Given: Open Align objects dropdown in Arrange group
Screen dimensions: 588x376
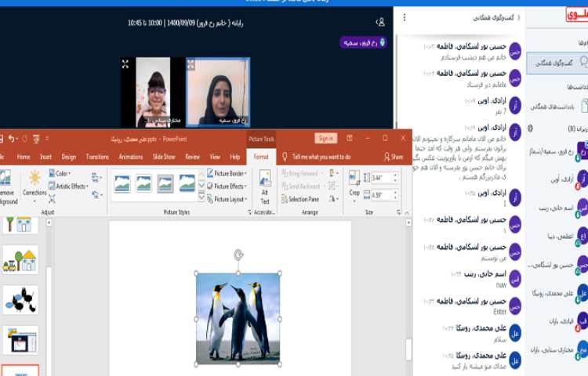Looking at the screenshot, I should 332,173.
